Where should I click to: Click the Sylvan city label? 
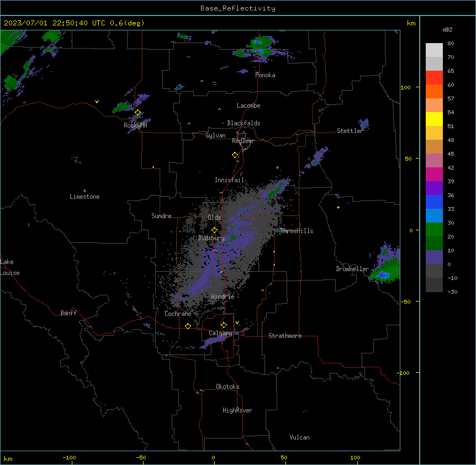tap(215, 135)
